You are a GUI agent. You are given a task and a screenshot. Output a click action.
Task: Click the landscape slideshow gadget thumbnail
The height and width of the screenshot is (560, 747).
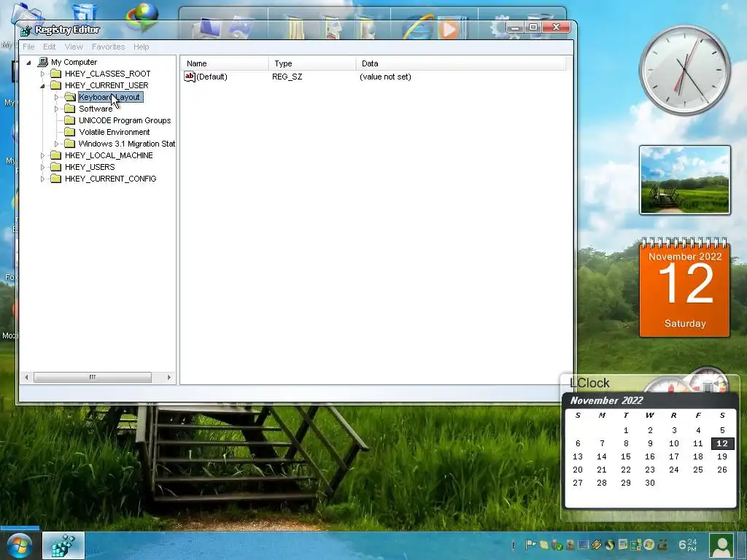coord(684,180)
